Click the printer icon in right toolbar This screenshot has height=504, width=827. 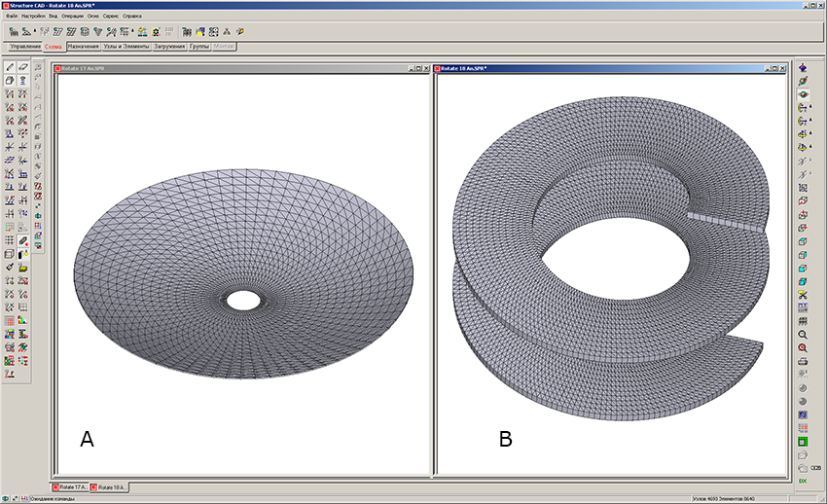[x=803, y=361]
